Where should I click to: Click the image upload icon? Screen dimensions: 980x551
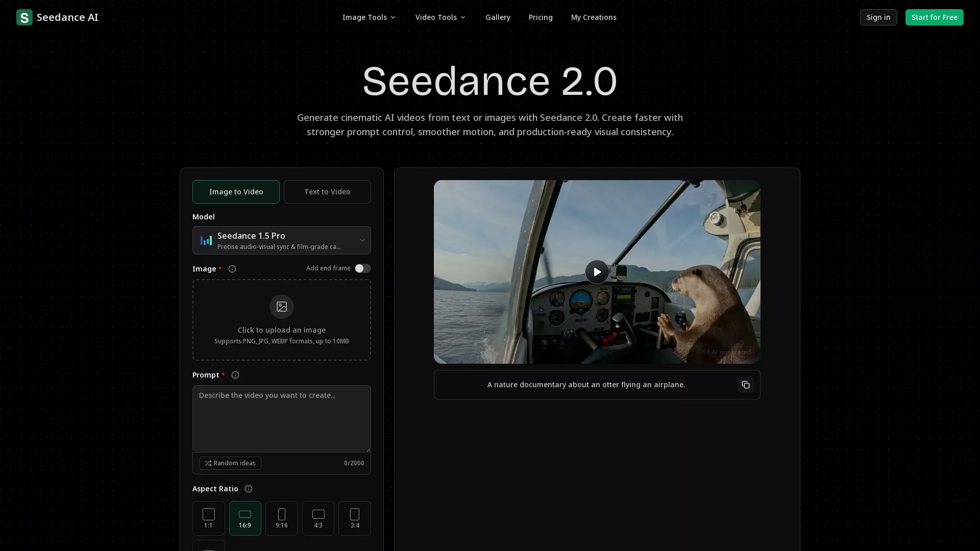coord(281,306)
